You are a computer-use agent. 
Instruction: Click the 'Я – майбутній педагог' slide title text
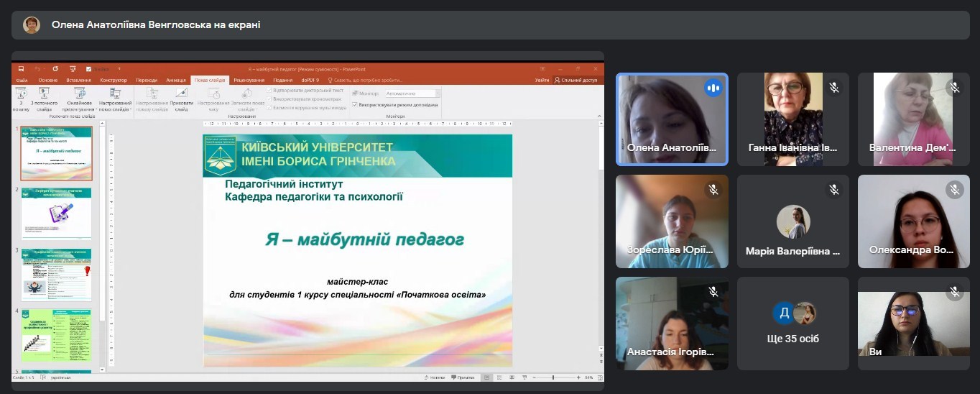pyautogui.click(x=364, y=239)
